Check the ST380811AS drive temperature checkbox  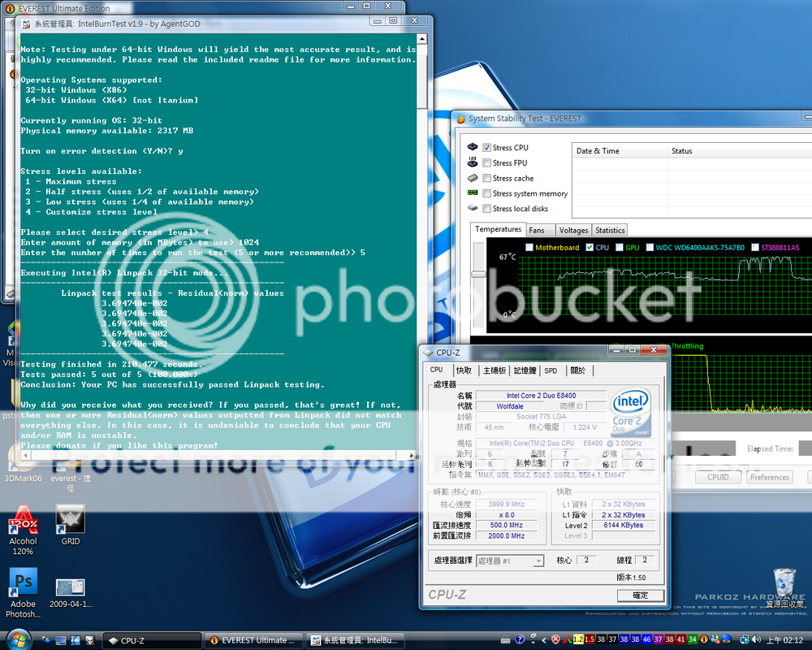pos(755,247)
